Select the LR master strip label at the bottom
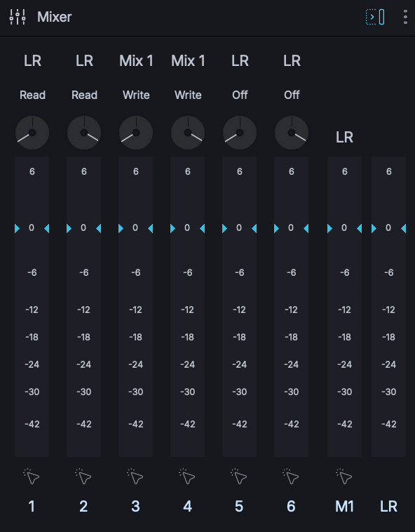The width and height of the screenshot is (415, 532). coord(388,506)
